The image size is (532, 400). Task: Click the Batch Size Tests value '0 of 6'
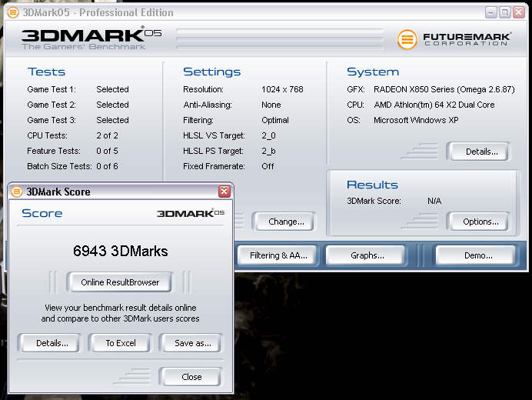[107, 166]
